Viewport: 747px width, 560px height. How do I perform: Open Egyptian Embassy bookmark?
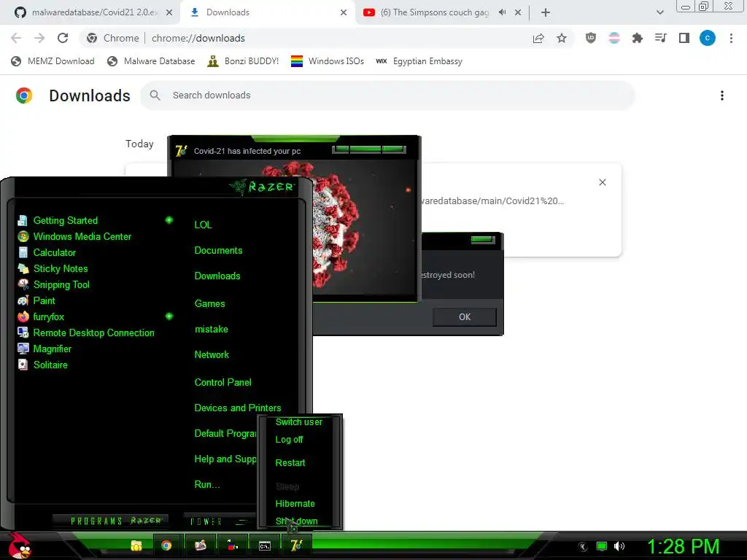pyautogui.click(x=419, y=61)
